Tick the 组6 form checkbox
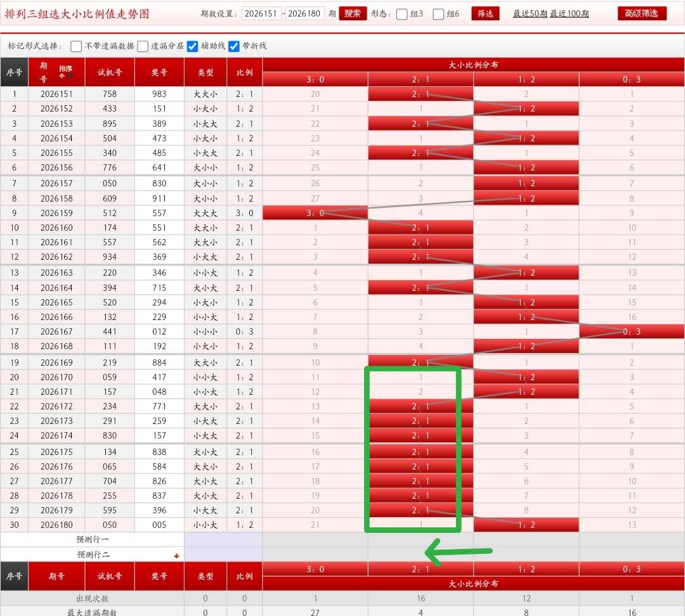 [438, 14]
